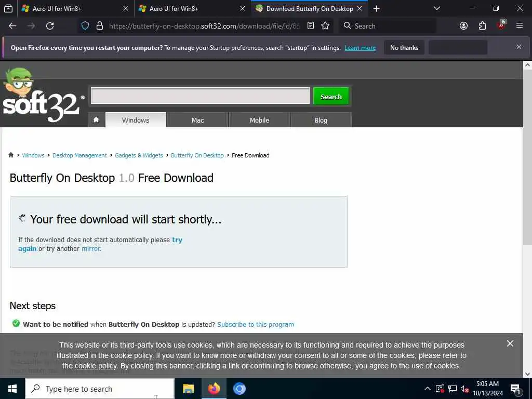Go back to the previous page
Screen dimensions: 532x399
(x=12, y=26)
